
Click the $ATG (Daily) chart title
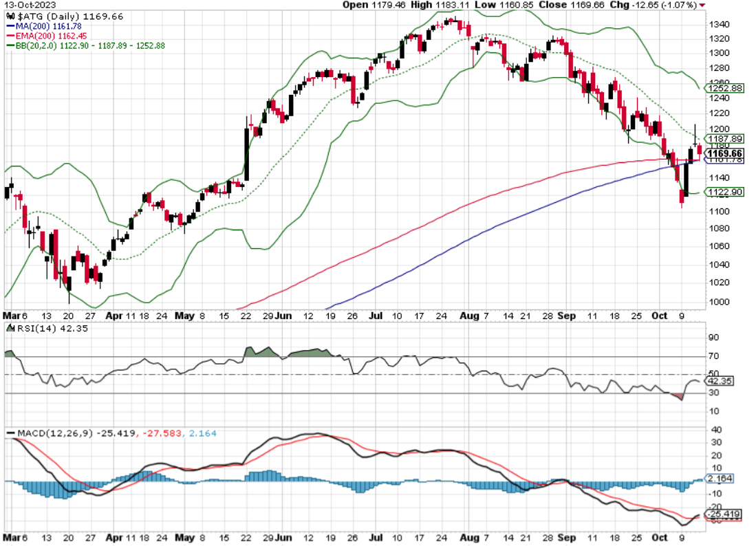[x=71, y=17]
